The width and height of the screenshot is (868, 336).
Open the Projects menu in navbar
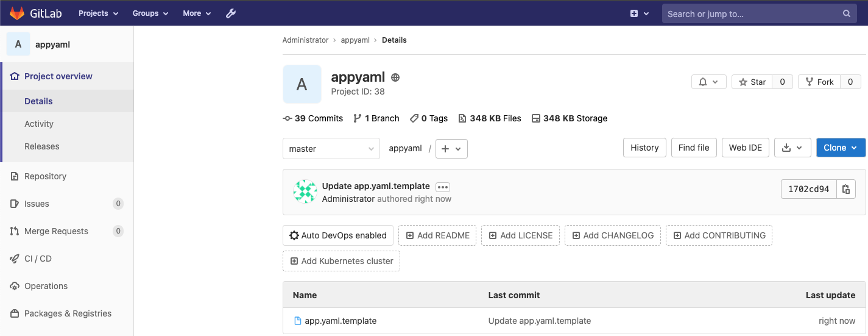point(98,13)
